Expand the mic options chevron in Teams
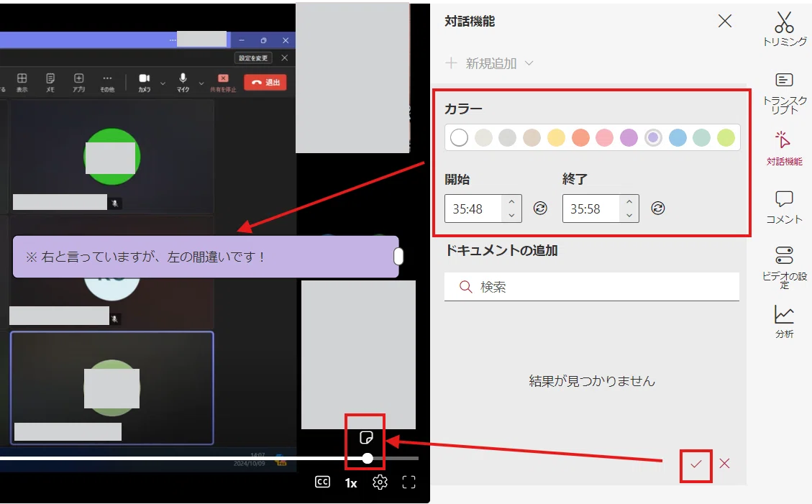This screenshot has width=812, height=504. pyautogui.click(x=201, y=83)
